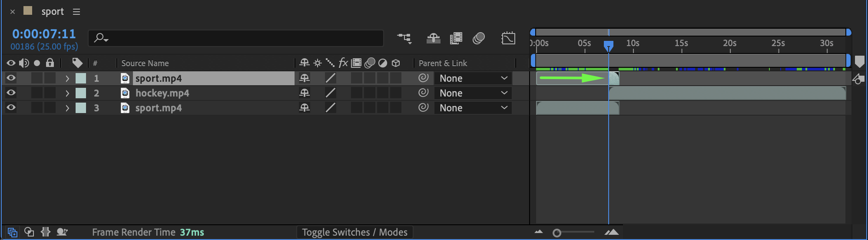Select the hockey.mp4 layer name

[162, 93]
